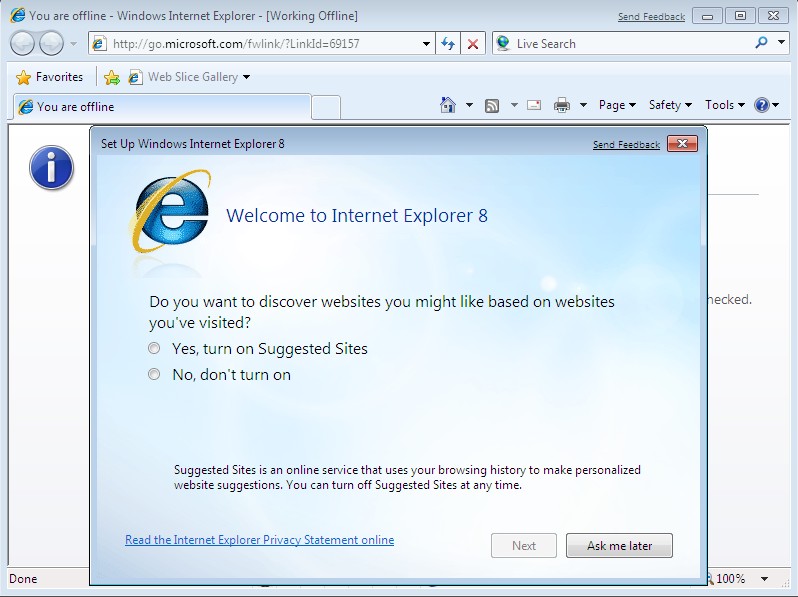Image resolution: width=798 pixels, height=597 pixels.
Task: Open the search provider options dropdown
Action: [781, 42]
